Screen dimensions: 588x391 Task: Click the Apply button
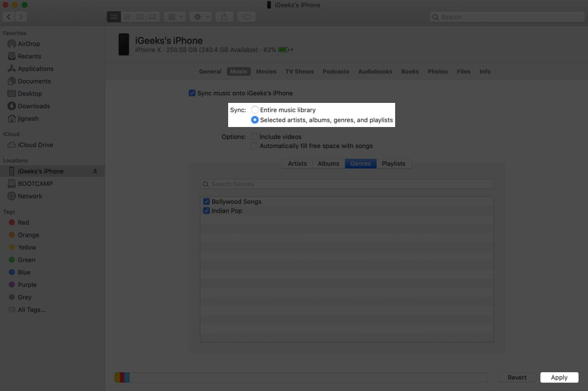(x=559, y=377)
